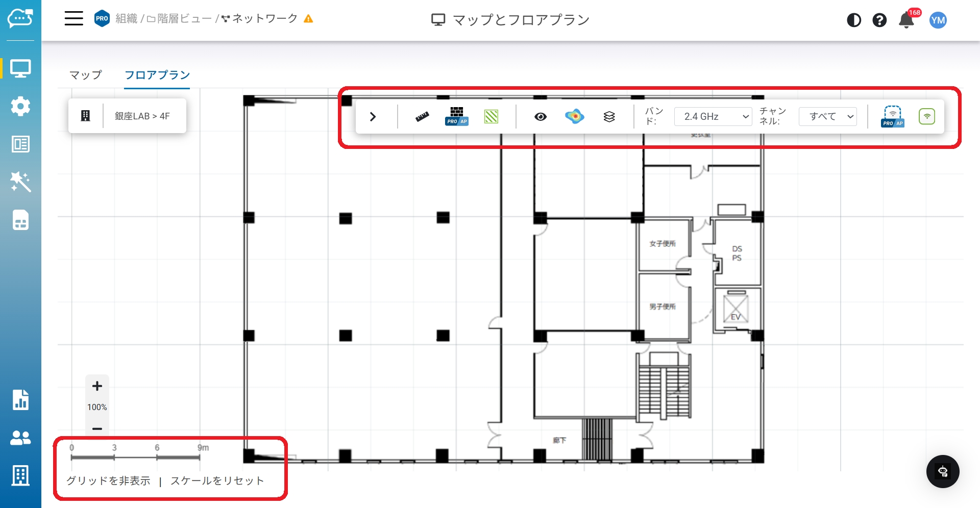
Task: Toggle dark/light contrast mode
Action: pos(854,20)
